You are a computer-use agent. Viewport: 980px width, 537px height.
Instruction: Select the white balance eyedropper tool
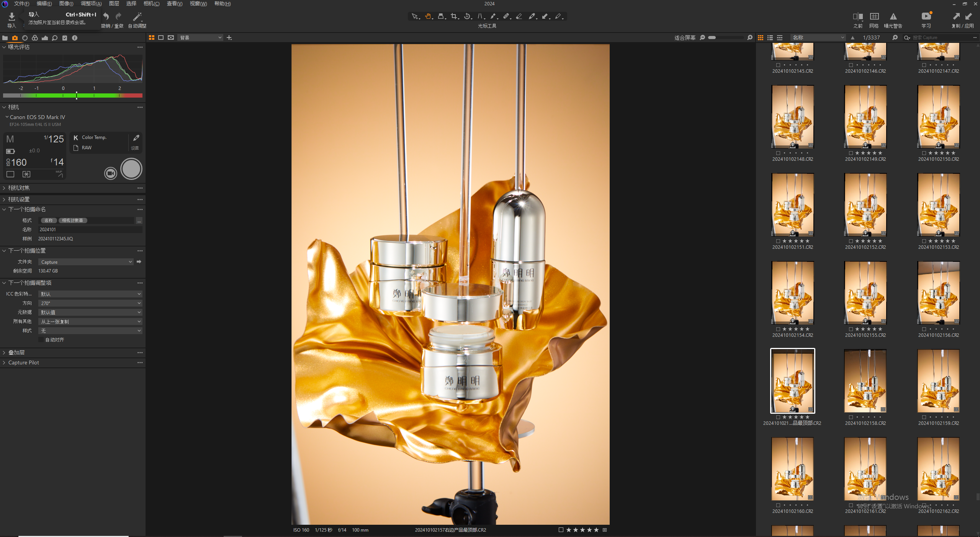(x=532, y=16)
